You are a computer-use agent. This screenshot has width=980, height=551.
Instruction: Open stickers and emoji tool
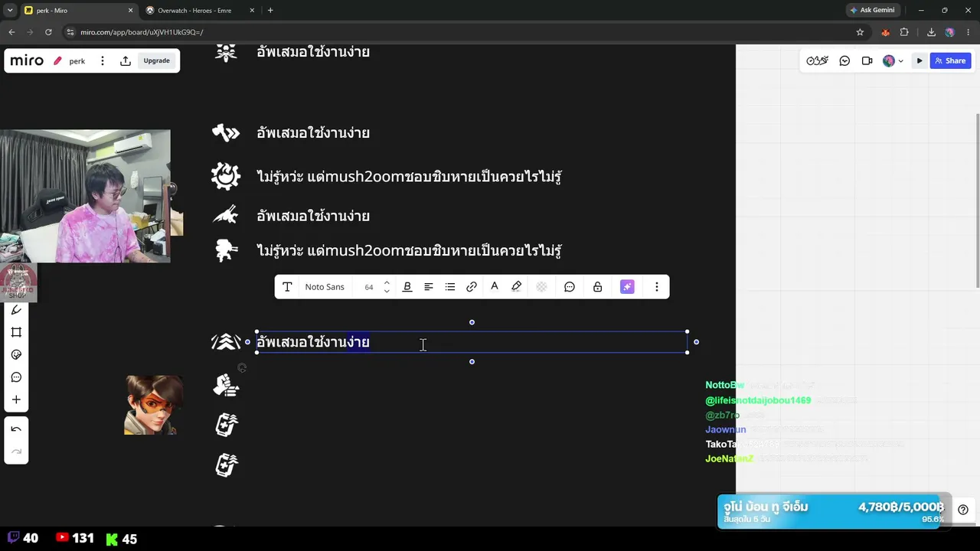coord(16,355)
